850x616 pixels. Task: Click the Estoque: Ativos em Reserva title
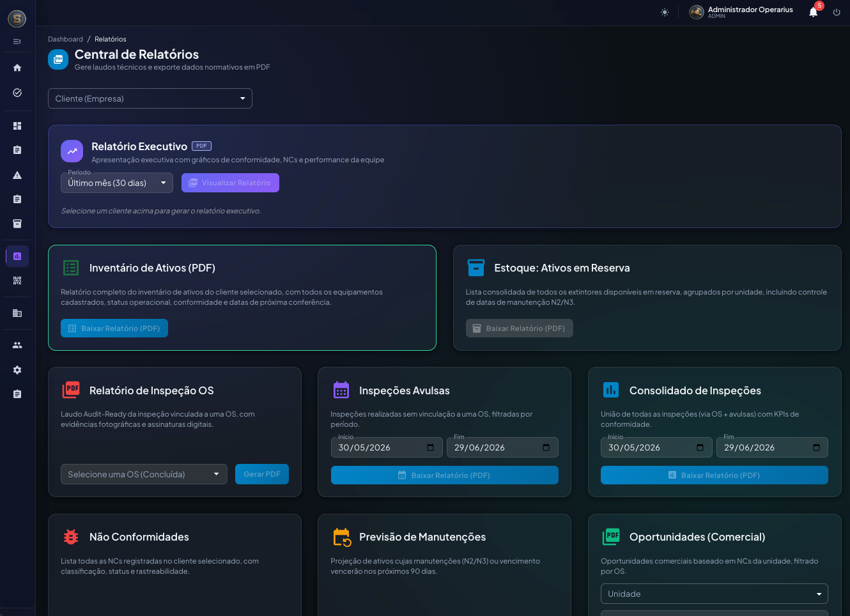coord(562,268)
